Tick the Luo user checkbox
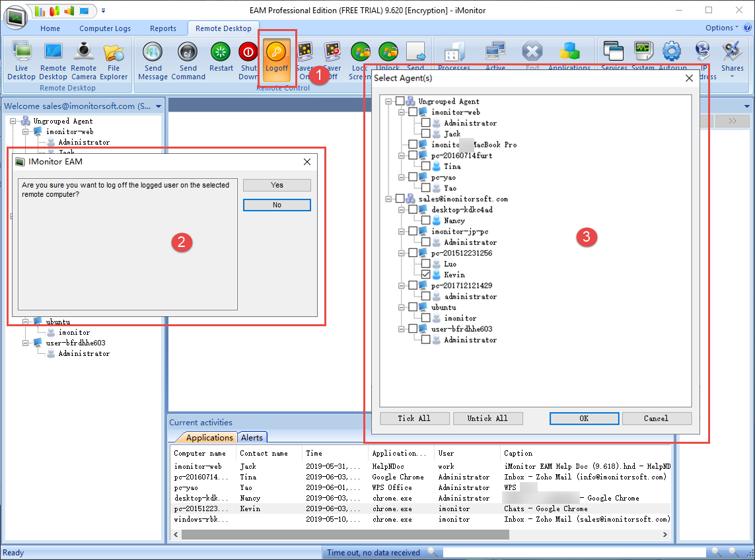Screen dimensions: 755x560 (425, 263)
